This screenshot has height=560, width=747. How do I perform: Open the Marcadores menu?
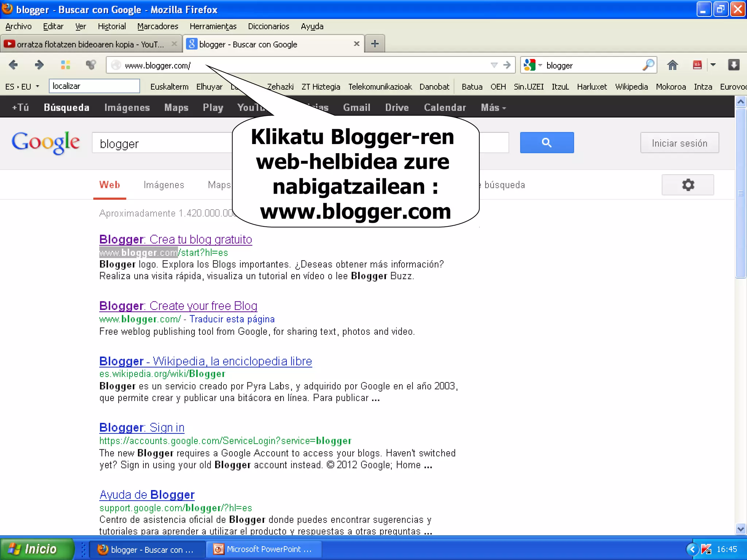point(158,26)
